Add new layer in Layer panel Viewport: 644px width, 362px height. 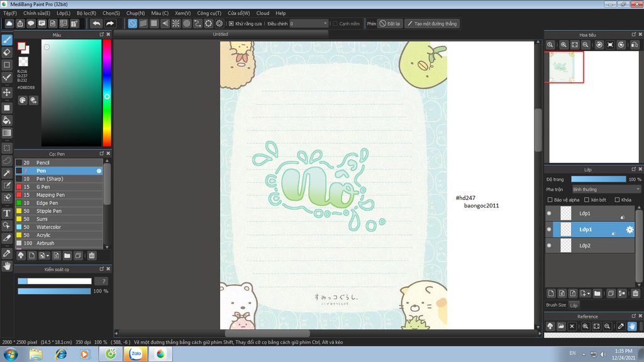[551, 293]
